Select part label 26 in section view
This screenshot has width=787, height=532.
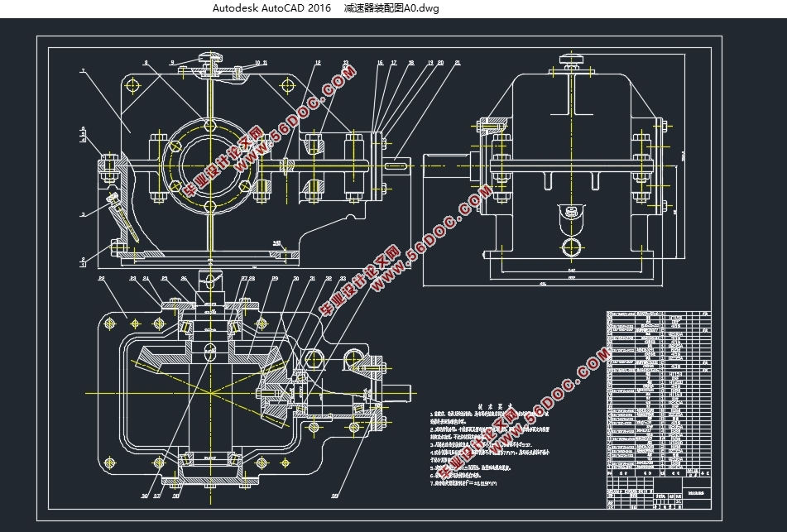[x=184, y=278]
